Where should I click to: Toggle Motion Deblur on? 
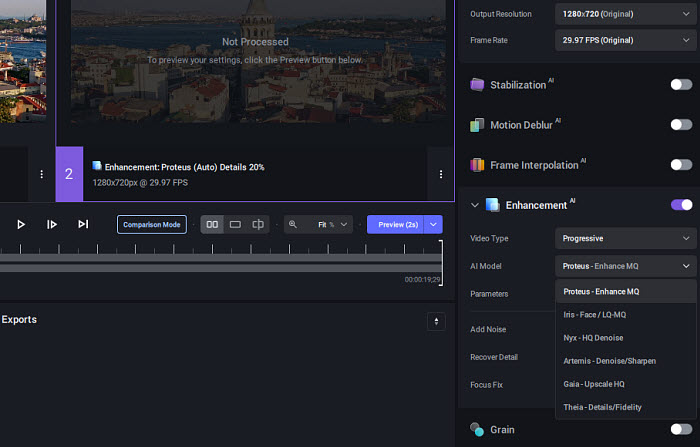pos(681,125)
